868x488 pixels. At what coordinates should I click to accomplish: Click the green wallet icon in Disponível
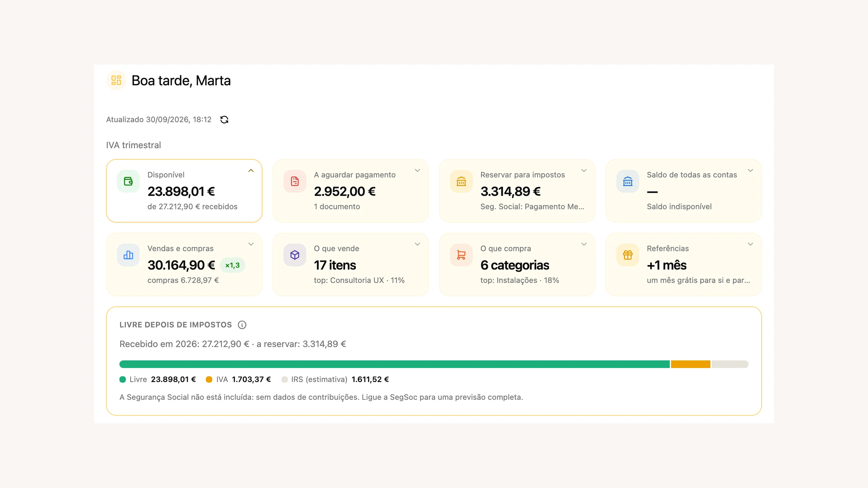click(x=128, y=181)
